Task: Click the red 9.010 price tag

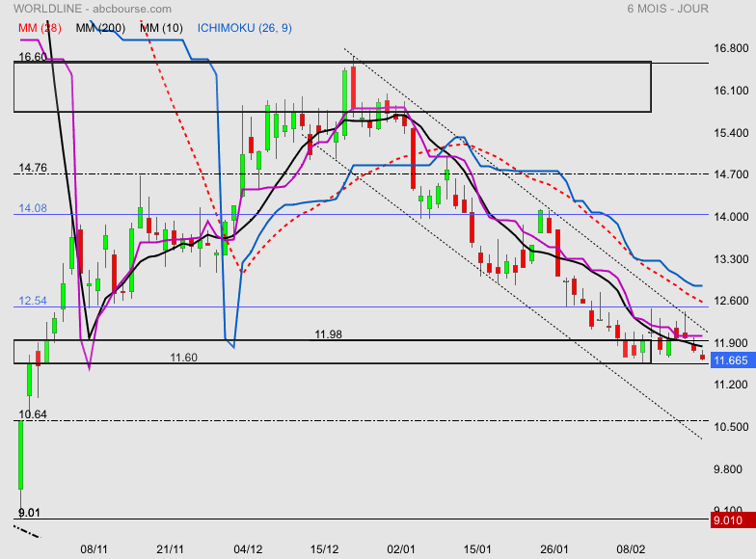Action: pos(733,520)
